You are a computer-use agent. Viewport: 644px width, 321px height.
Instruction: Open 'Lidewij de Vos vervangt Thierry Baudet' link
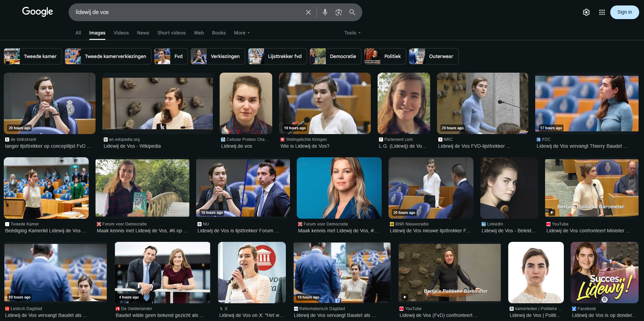[582, 146]
